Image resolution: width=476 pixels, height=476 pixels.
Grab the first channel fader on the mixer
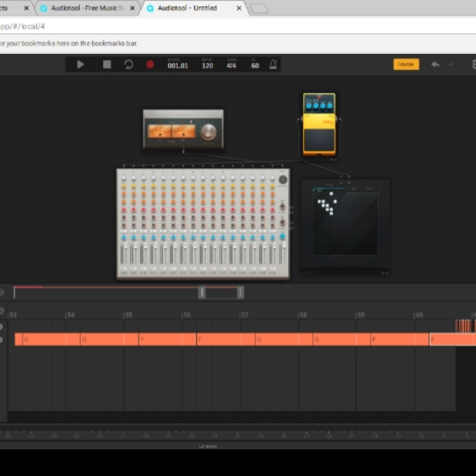[x=125, y=248]
